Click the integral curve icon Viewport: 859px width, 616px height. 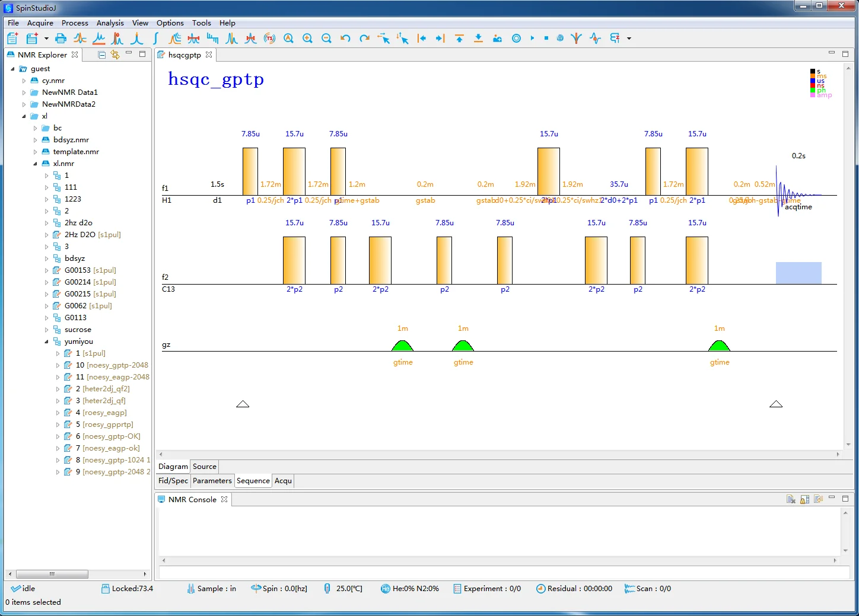coord(155,39)
